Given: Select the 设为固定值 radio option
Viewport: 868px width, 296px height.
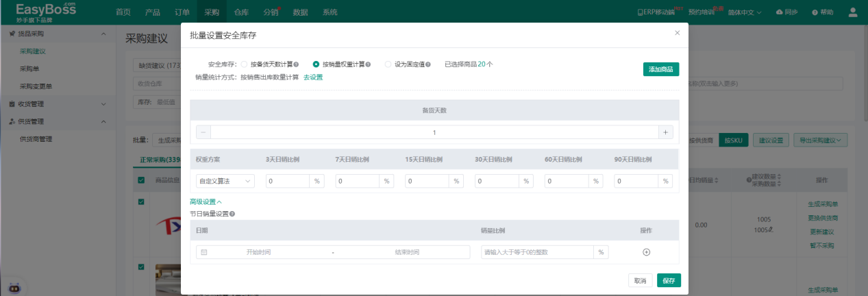Looking at the screenshot, I should click(388, 64).
